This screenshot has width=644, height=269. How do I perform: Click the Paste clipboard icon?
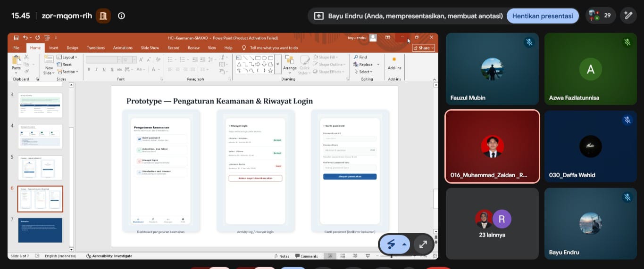click(17, 60)
